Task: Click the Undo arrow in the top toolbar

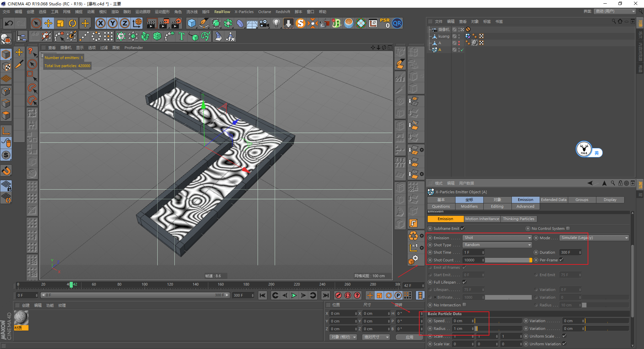Action: point(9,23)
